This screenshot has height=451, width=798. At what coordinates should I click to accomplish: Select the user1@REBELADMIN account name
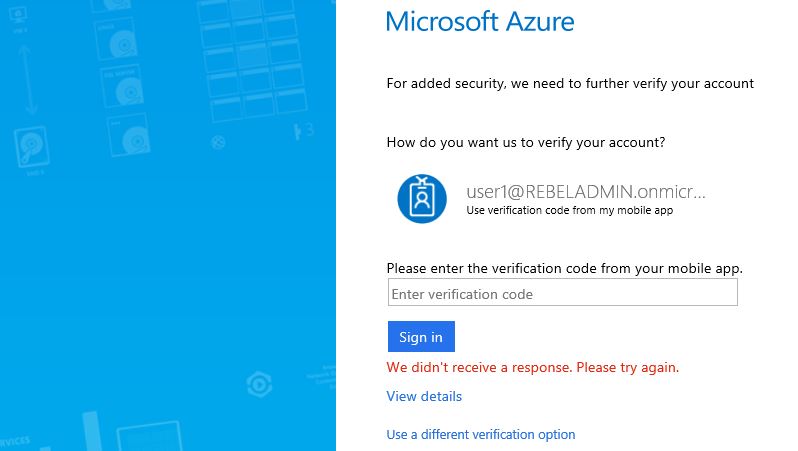pos(586,191)
